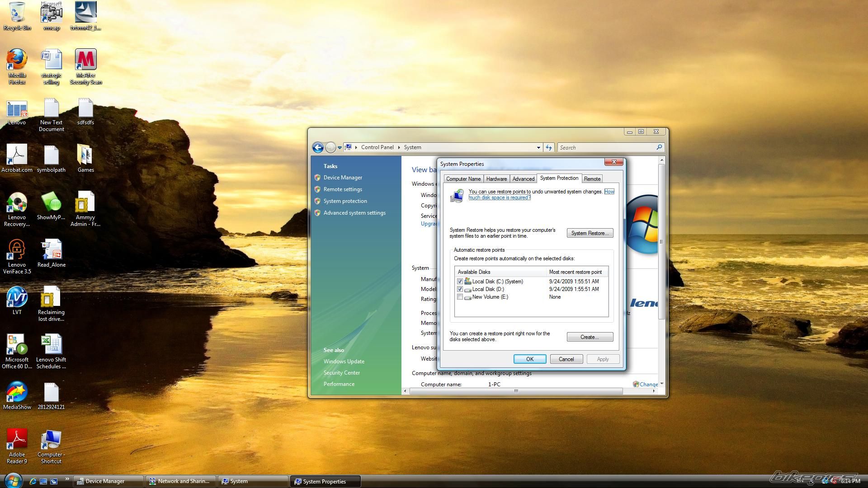
Task: Uncheck Local Disk (D:) checkbox
Action: 460,289
